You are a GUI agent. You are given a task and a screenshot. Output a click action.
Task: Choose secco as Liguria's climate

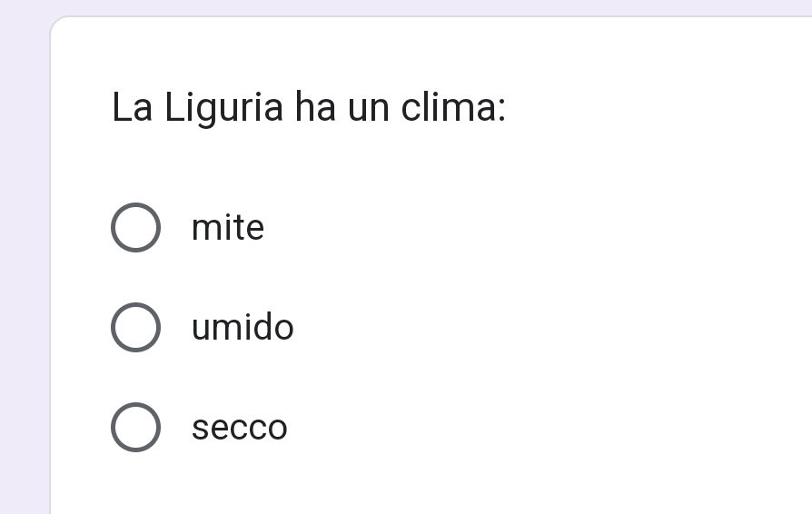pyautogui.click(x=136, y=427)
